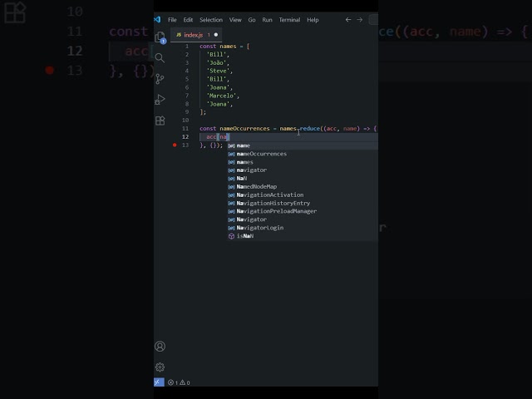Choose the 'isNaN' suggestion
The width and height of the screenshot is (532, 399).
303,236
